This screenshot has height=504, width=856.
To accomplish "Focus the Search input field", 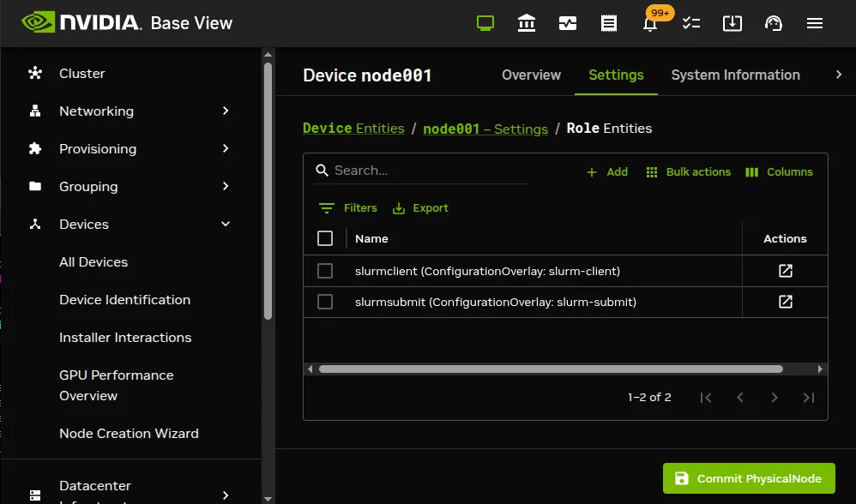I will (421, 171).
